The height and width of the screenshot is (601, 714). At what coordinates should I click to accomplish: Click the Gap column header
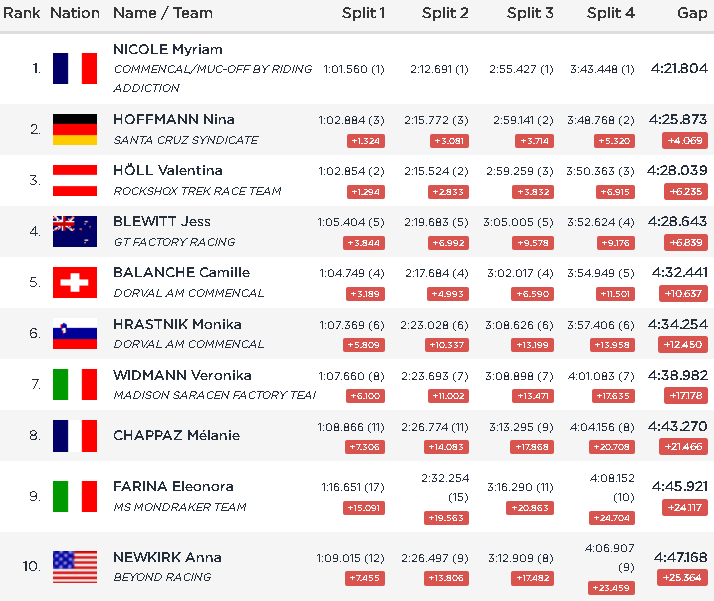point(692,13)
